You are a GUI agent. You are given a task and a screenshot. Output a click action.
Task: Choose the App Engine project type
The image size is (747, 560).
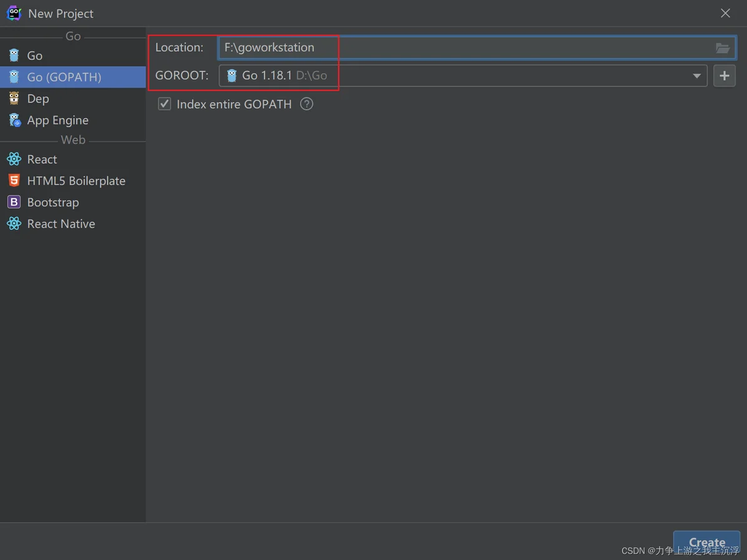[73, 120]
